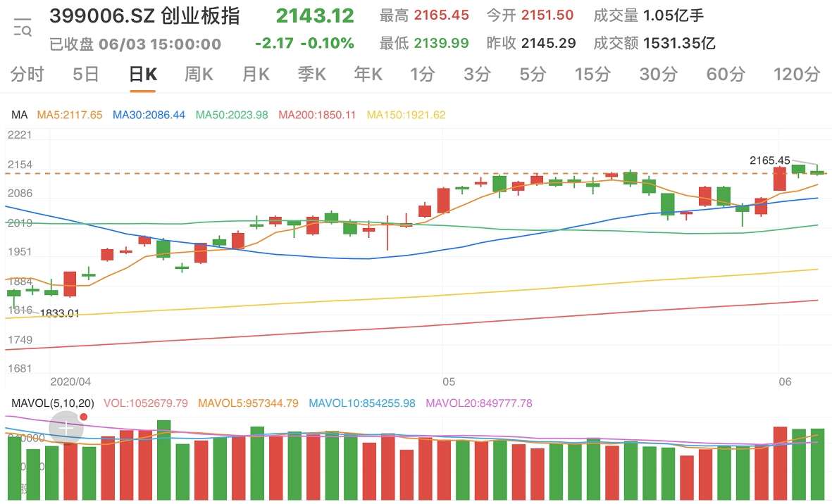Open the 60分 sixty-minute chart
Image resolution: width=832 pixels, height=504 pixels.
click(725, 73)
